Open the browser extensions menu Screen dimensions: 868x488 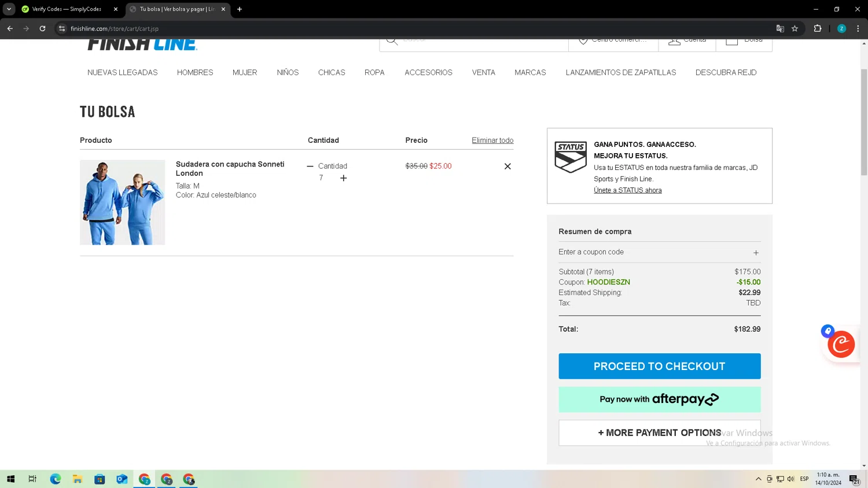tap(818, 28)
